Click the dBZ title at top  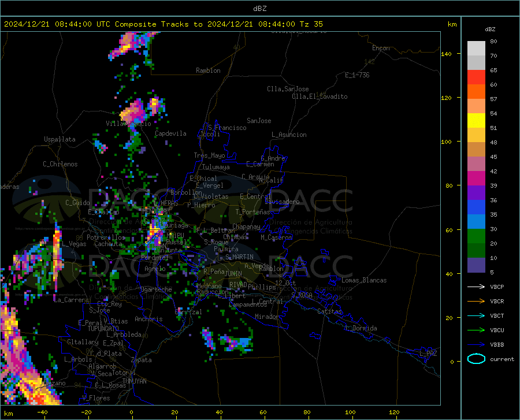click(x=259, y=9)
